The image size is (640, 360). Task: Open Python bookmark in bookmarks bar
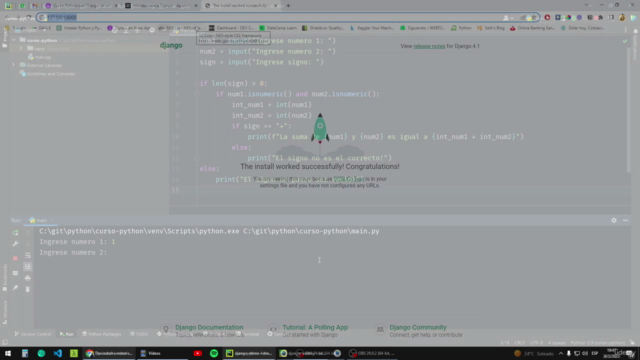(461, 28)
